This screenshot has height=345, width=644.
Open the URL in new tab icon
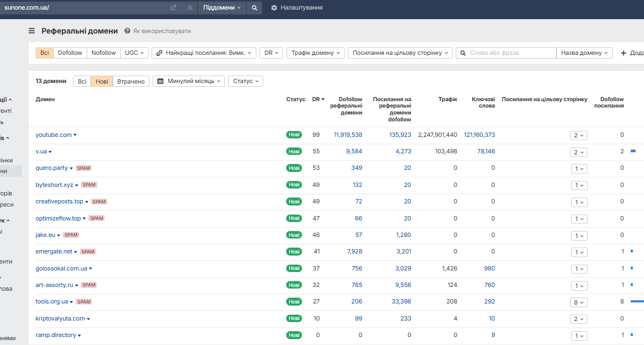coord(173,8)
